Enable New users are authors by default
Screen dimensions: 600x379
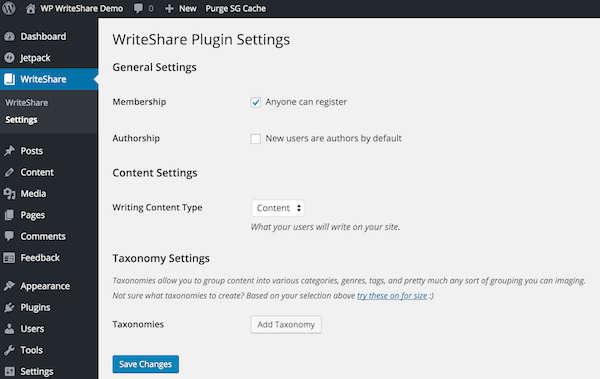click(256, 139)
